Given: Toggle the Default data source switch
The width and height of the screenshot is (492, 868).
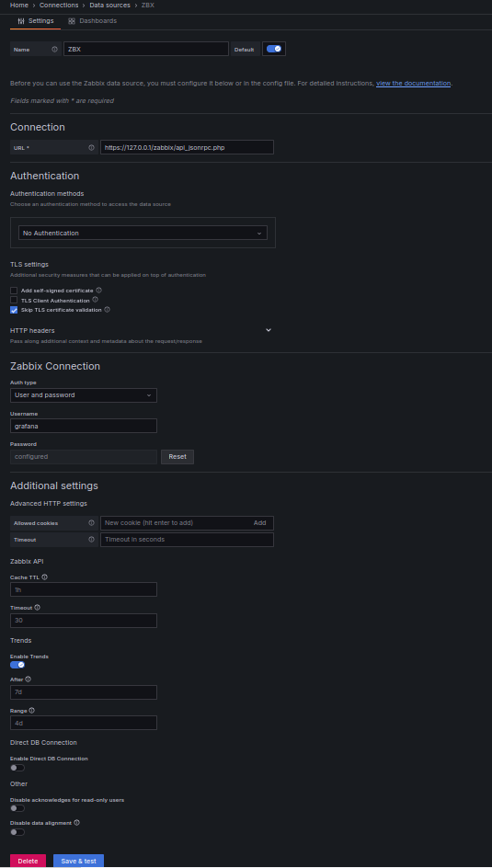Looking at the screenshot, I should (274, 49).
